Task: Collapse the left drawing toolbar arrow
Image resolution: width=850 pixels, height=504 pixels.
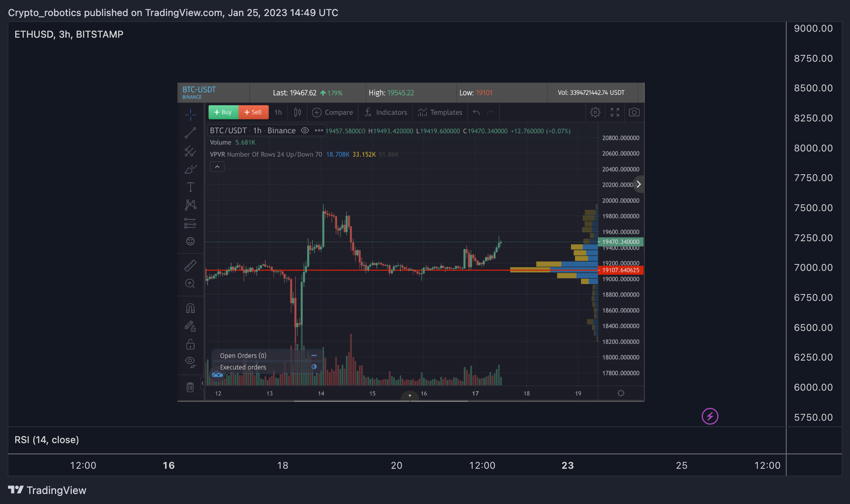Action: pos(203,383)
